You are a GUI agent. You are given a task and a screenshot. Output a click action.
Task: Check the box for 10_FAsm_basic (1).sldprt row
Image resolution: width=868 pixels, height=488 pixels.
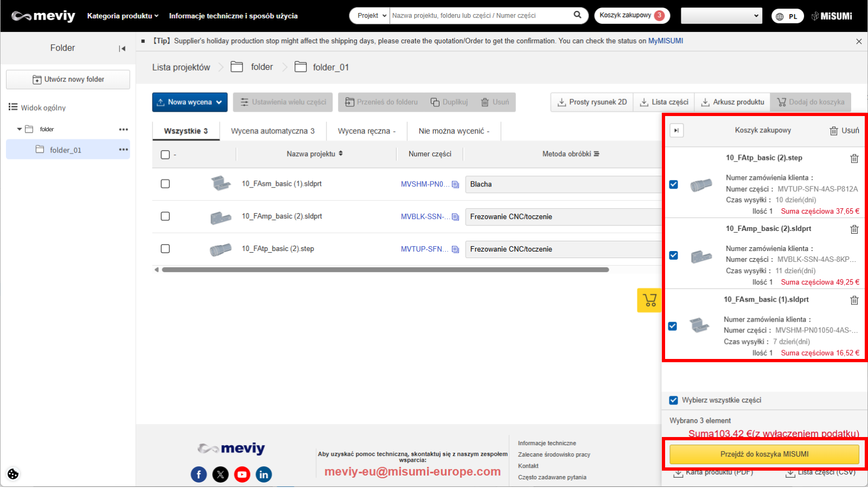point(165,184)
